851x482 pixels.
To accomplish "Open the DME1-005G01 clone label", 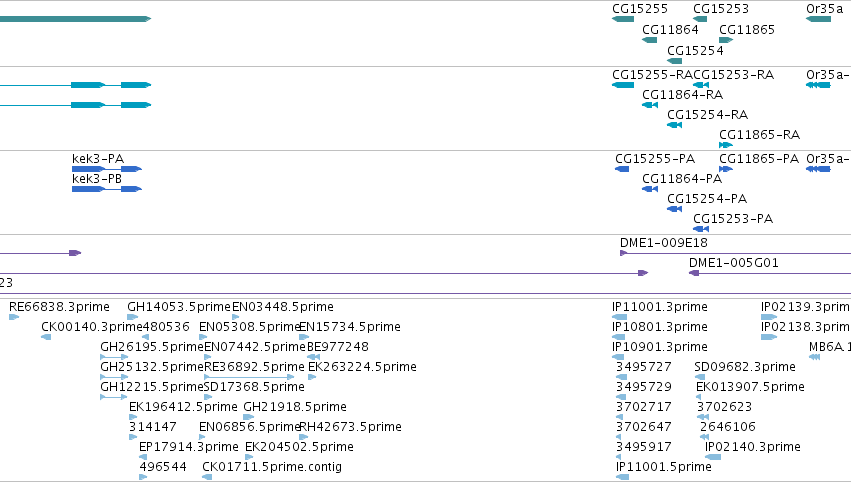I will tap(733, 263).
